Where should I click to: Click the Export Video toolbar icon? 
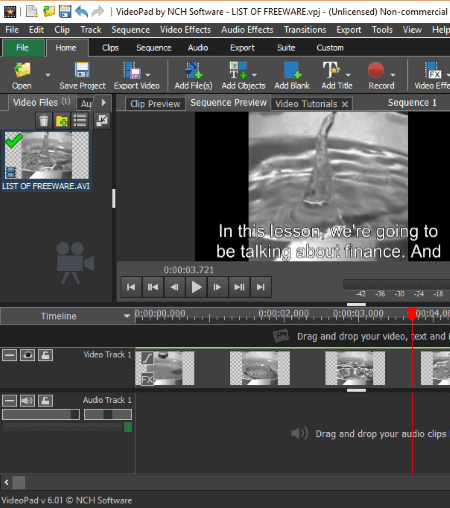pos(132,70)
